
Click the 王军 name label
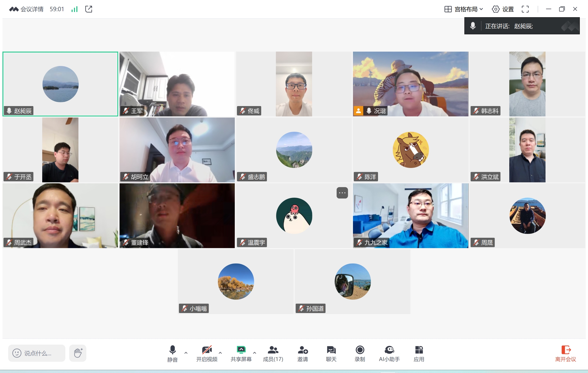click(137, 111)
